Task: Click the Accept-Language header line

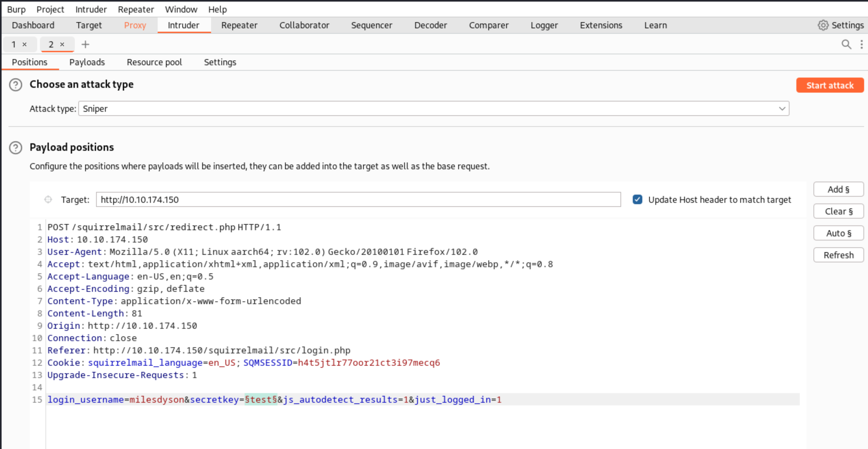Action: click(131, 277)
